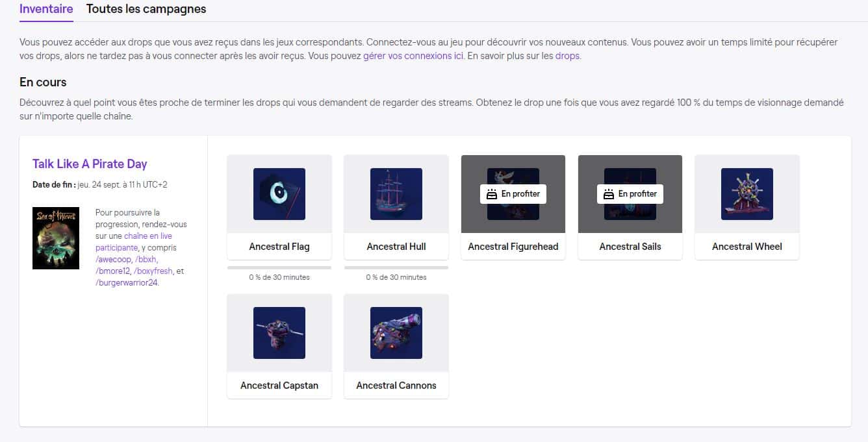Click the Ancestral Hull ship image
This screenshot has height=442, width=868.
click(396, 194)
